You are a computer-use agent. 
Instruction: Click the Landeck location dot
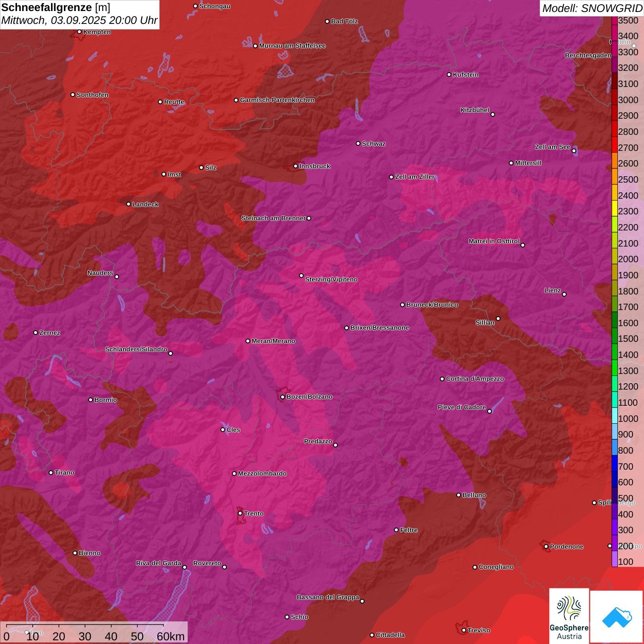[x=128, y=204]
